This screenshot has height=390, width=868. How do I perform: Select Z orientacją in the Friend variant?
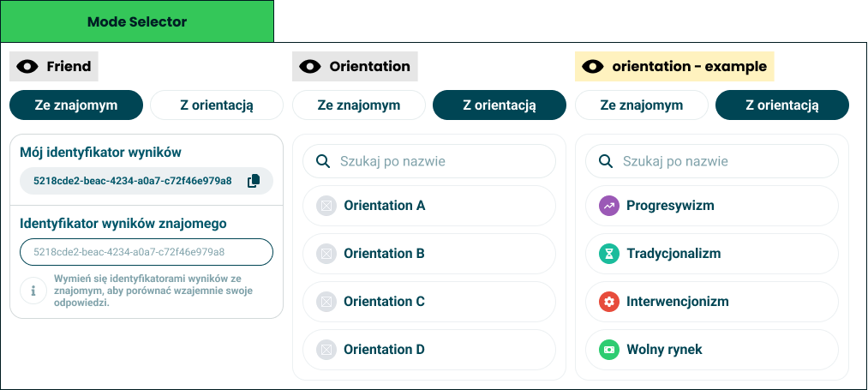pyautogui.click(x=217, y=105)
